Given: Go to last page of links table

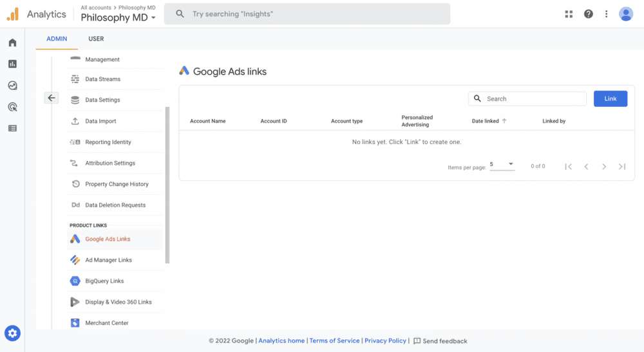Looking at the screenshot, I should [622, 167].
